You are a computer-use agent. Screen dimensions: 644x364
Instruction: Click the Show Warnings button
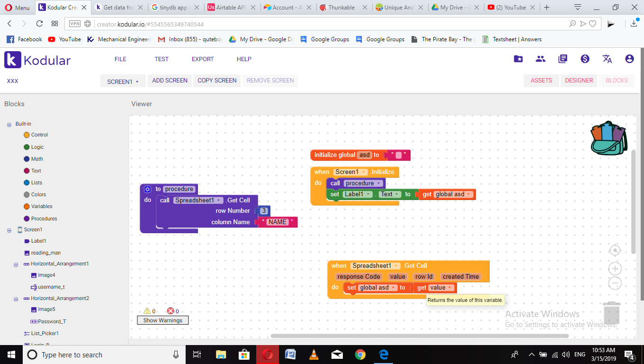click(163, 320)
